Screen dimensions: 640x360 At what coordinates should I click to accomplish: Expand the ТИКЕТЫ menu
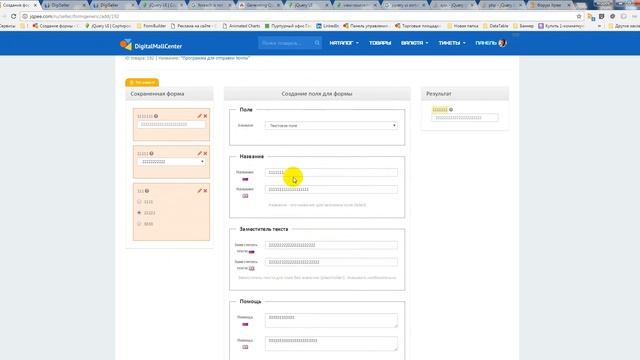(x=452, y=43)
